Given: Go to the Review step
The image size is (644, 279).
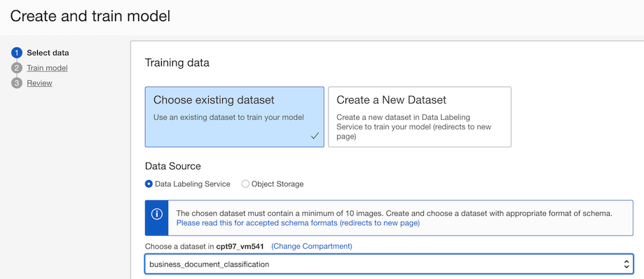Looking at the screenshot, I should [x=39, y=83].
